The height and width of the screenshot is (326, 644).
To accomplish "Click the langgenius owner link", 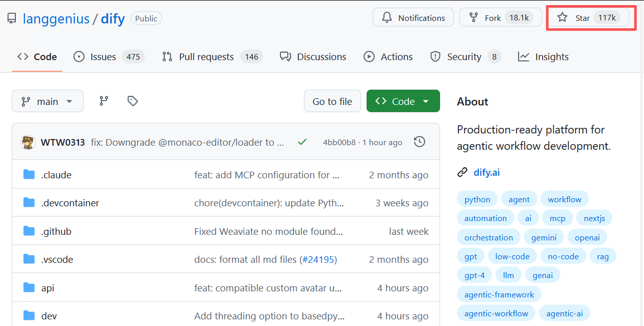I will (56, 19).
